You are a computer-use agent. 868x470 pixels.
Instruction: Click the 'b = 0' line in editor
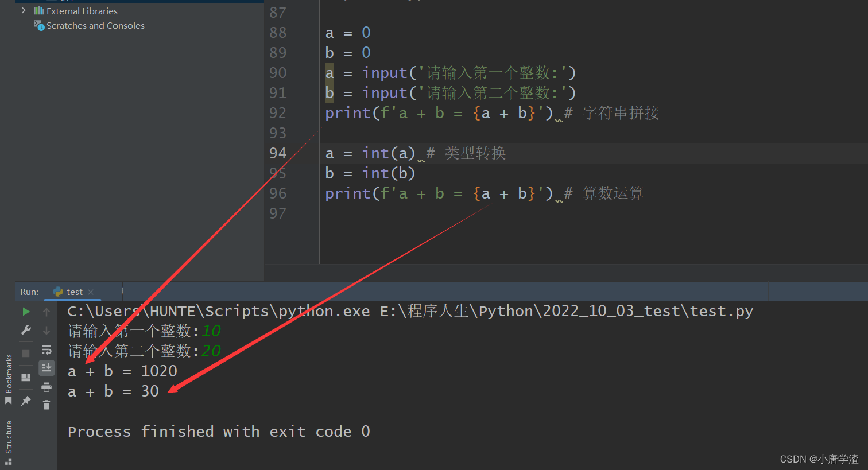click(348, 53)
